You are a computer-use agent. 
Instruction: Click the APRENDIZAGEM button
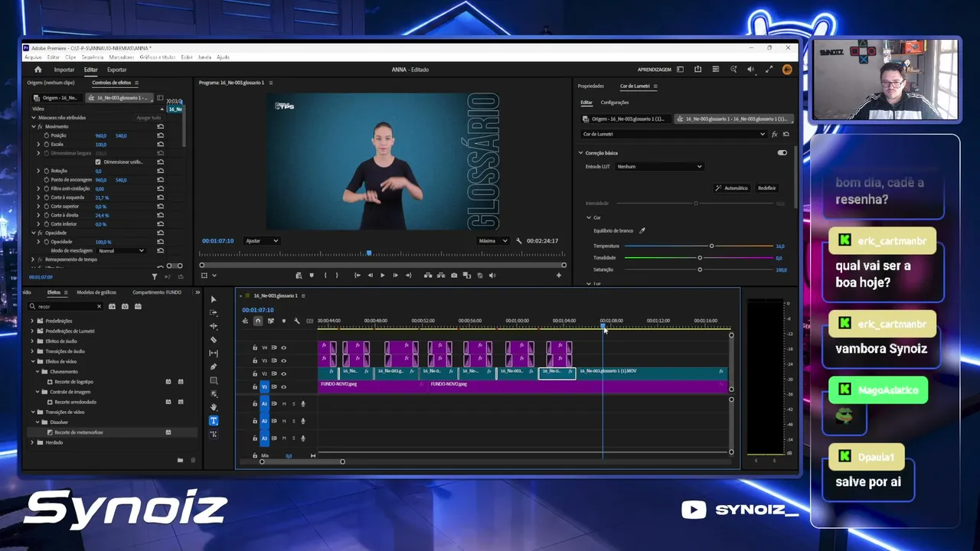(655, 70)
